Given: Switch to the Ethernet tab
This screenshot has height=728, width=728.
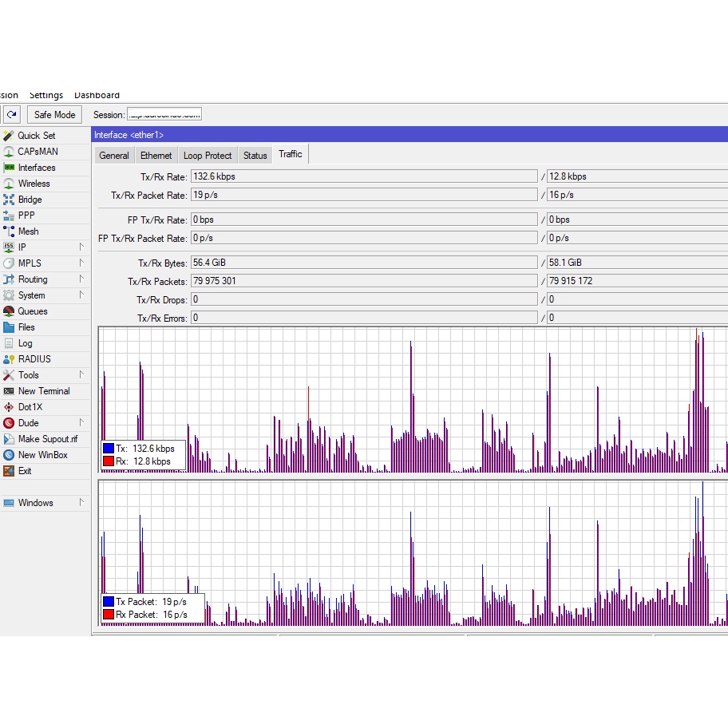Looking at the screenshot, I should (155, 155).
